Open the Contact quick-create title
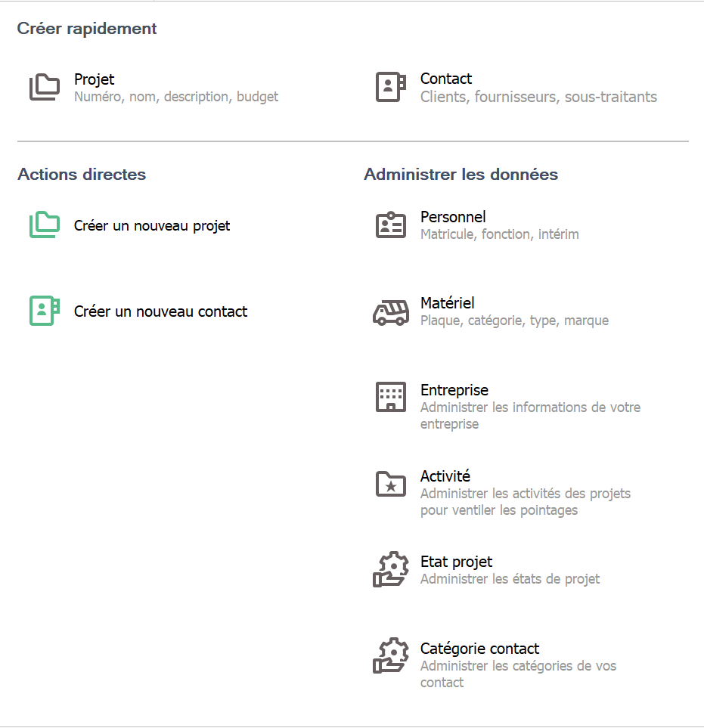The height and width of the screenshot is (728, 704). pyautogui.click(x=446, y=79)
